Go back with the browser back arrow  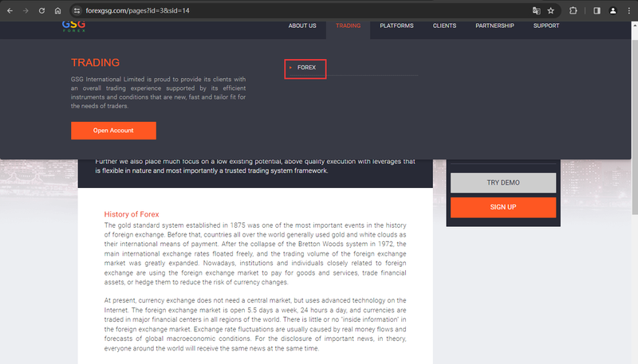[10, 10]
